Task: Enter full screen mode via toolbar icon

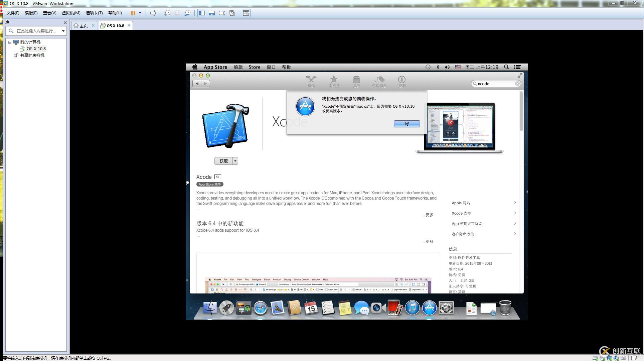Action: (x=222, y=13)
